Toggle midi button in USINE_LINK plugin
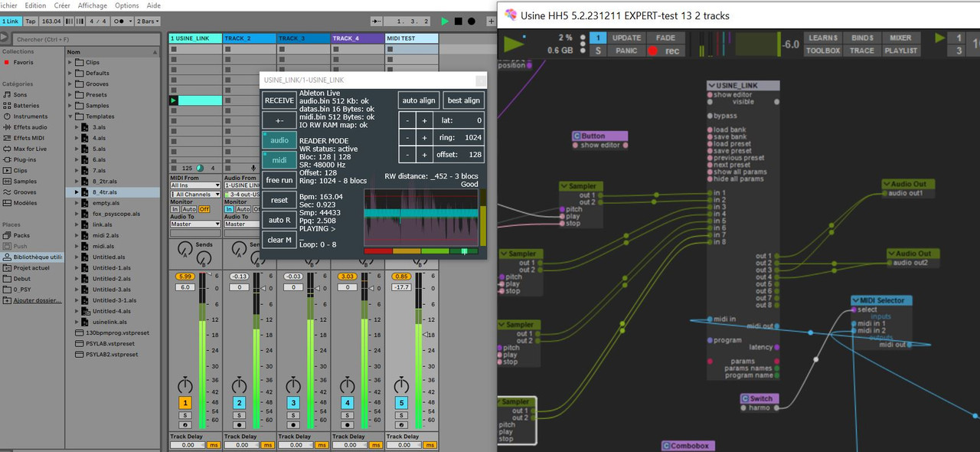980x452 pixels. point(279,160)
